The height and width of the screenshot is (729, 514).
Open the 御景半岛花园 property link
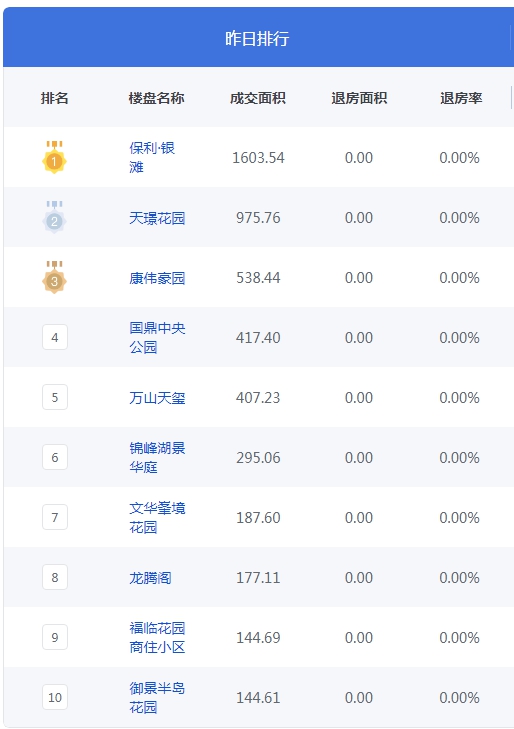coord(157,697)
